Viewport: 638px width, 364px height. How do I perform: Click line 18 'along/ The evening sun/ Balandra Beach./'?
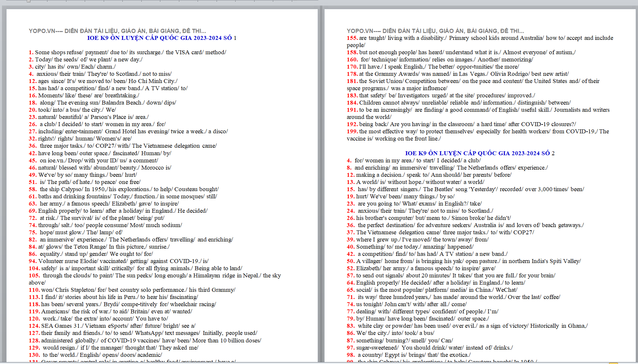102,103
